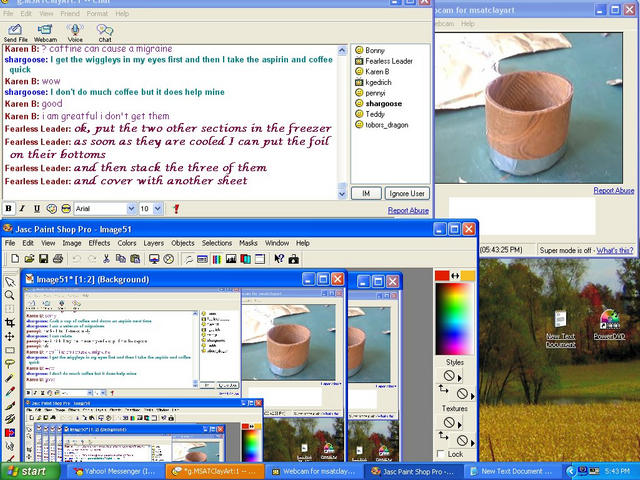Save the image with floppy disk icon
Image resolution: width=640 pixels, height=480 pixels.
43,259
